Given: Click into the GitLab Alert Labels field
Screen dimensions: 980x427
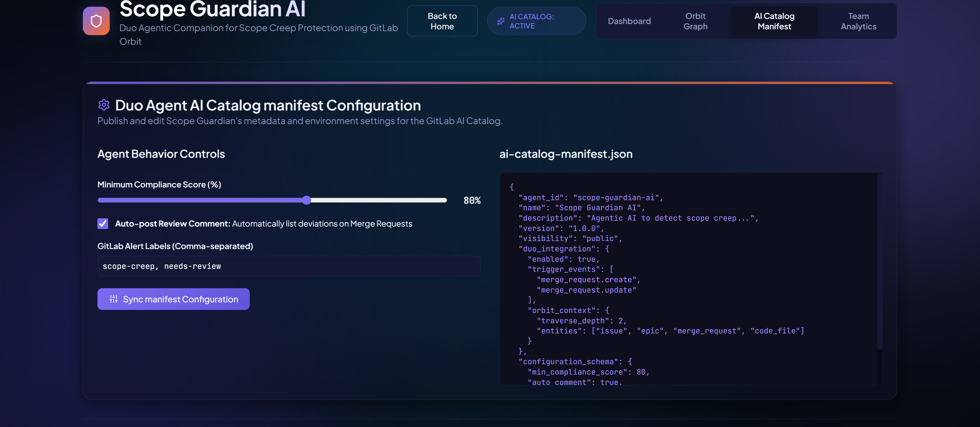Looking at the screenshot, I should coord(289,266).
